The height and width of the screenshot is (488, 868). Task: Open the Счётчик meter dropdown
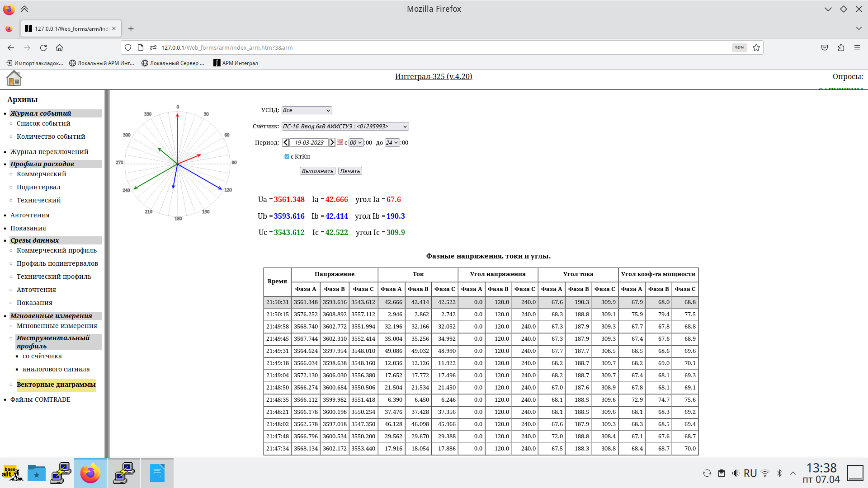345,127
